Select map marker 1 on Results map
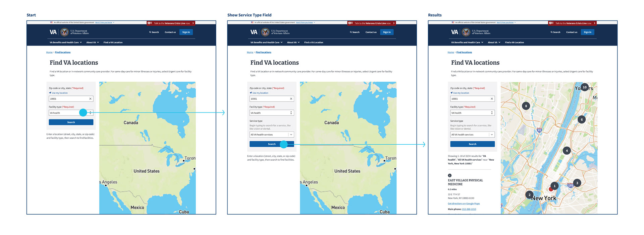Screen dimensions: 644x235 click(x=554, y=186)
